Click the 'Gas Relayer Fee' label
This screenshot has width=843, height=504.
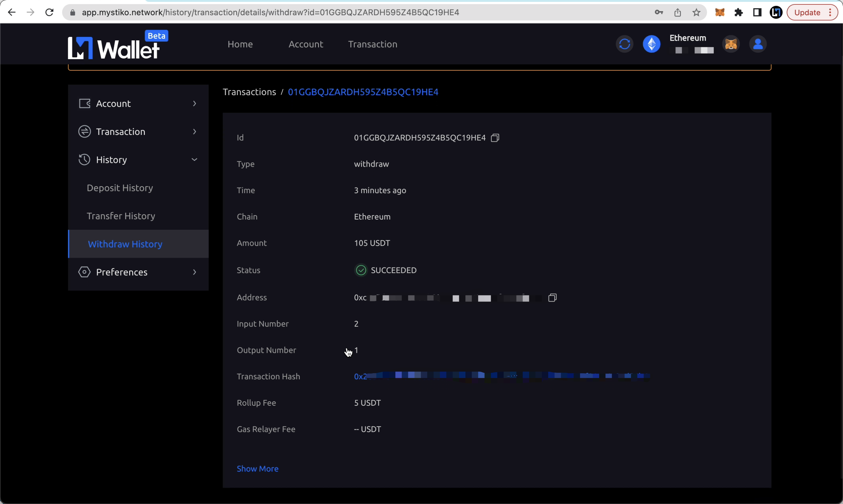click(266, 429)
